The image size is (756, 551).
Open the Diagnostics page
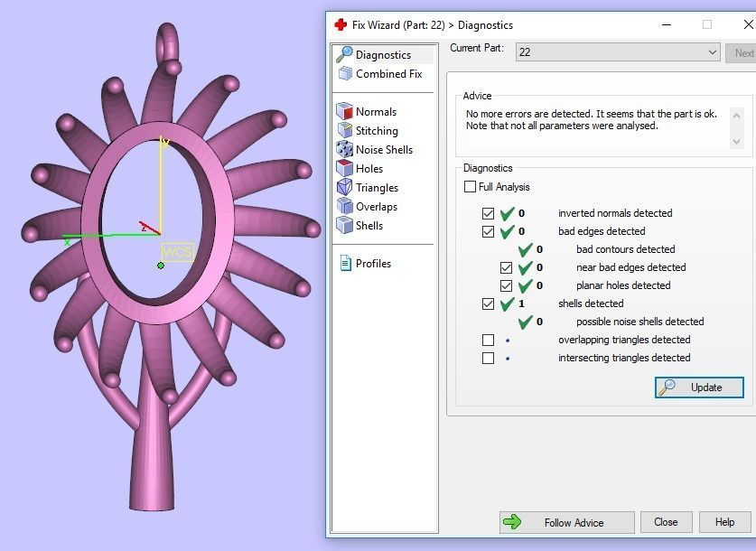coord(383,55)
